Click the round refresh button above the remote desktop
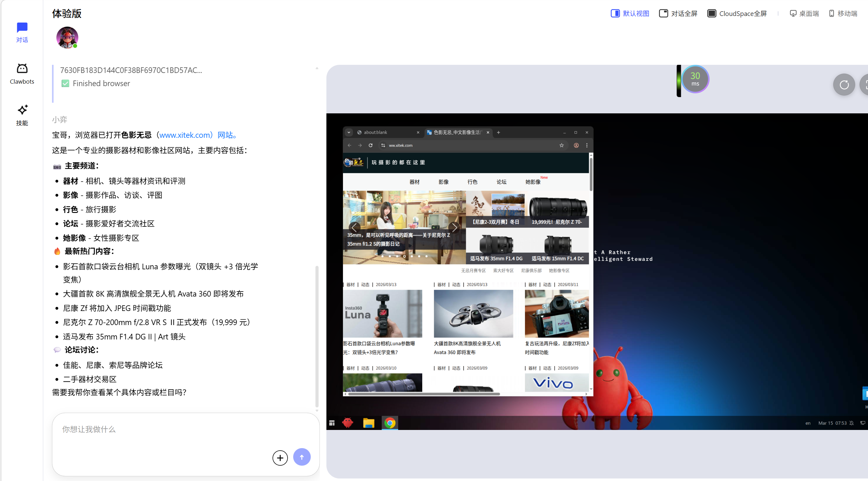This screenshot has width=868, height=481. [x=844, y=85]
